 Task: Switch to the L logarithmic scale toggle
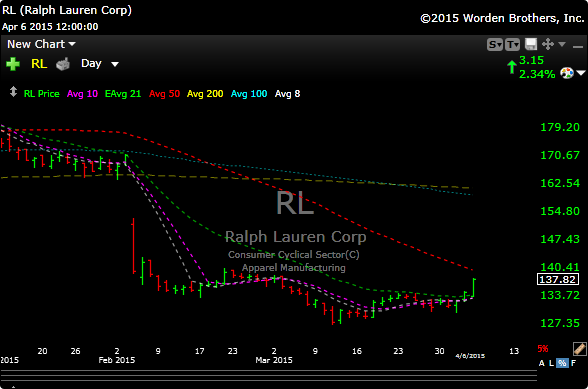551,363
